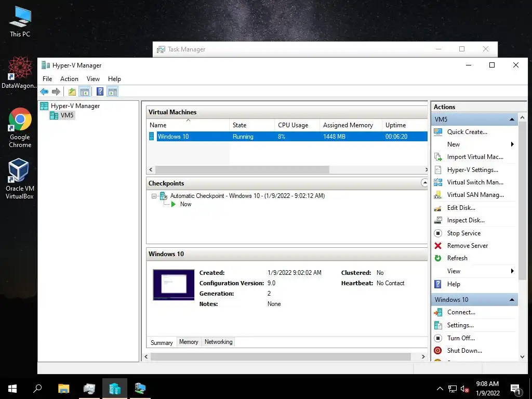Image resolution: width=532 pixels, height=399 pixels.
Task: Click the taskbar Search magnifier icon
Action: (x=37, y=389)
